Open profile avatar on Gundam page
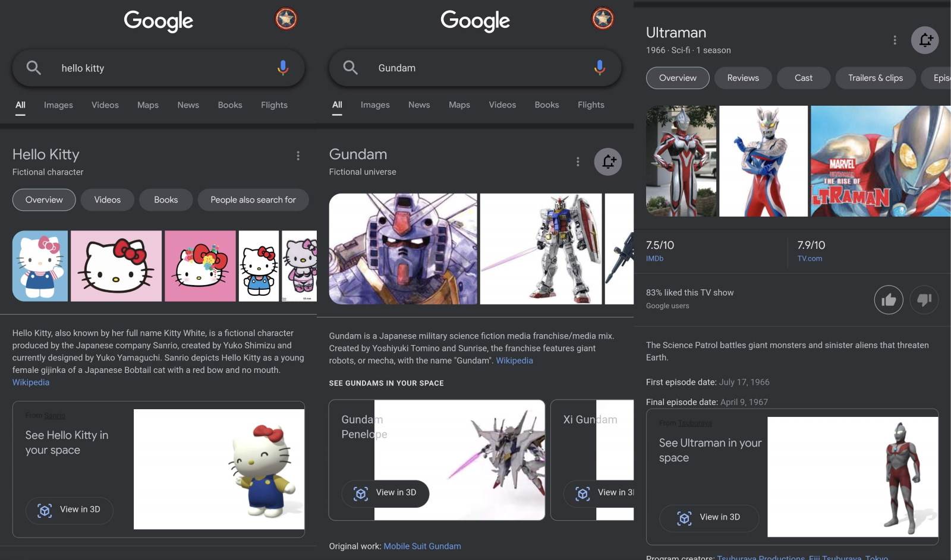The height and width of the screenshot is (560, 951). pos(603,19)
